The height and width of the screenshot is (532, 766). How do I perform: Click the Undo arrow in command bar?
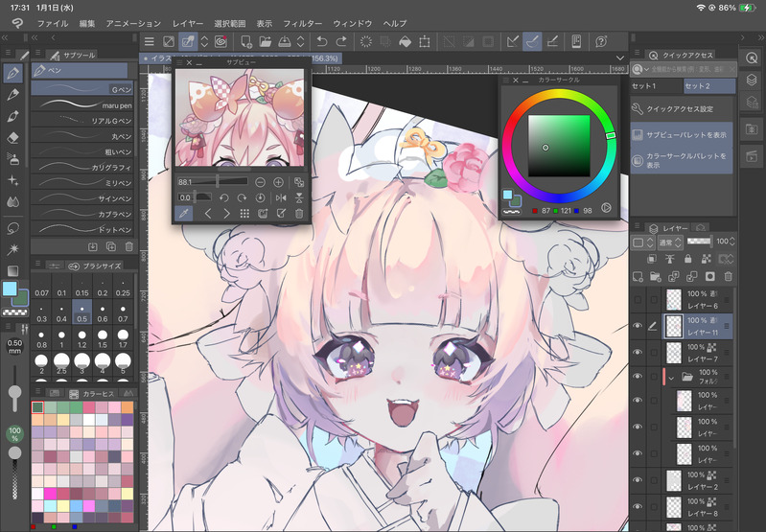point(321,41)
